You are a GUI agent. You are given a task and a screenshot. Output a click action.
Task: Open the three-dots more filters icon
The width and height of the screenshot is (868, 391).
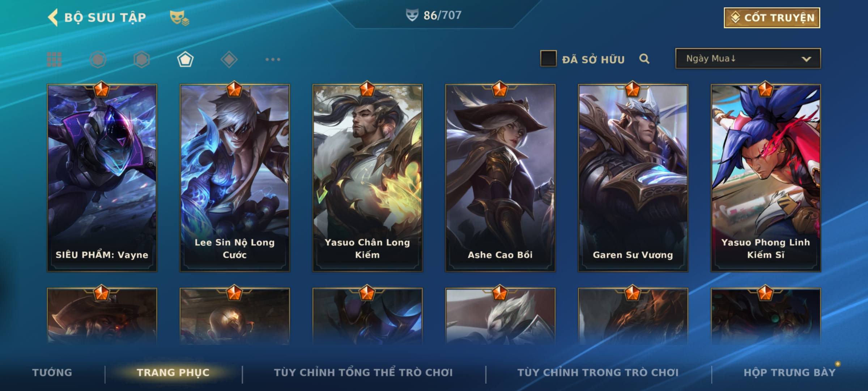pyautogui.click(x=273, y=59)
